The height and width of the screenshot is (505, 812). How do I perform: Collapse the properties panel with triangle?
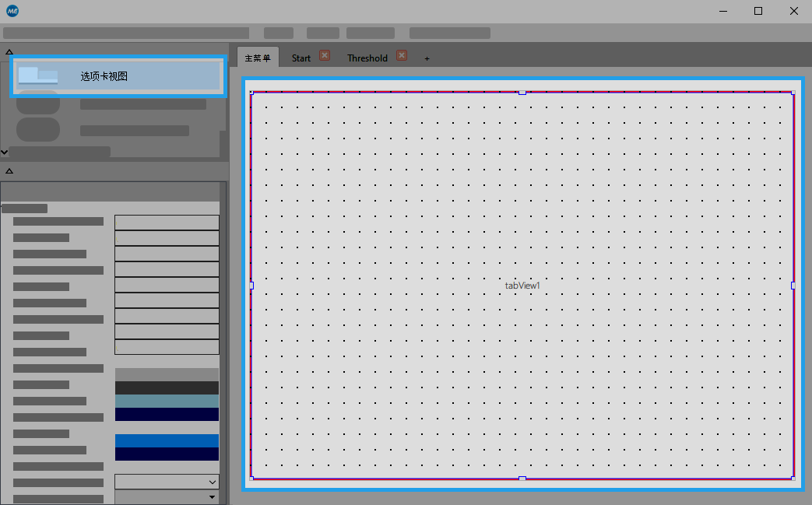point(9,170)
